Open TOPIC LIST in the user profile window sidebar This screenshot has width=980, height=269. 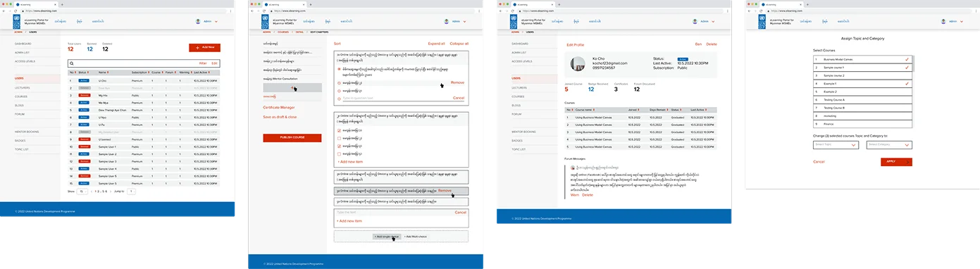coord(519,149)
